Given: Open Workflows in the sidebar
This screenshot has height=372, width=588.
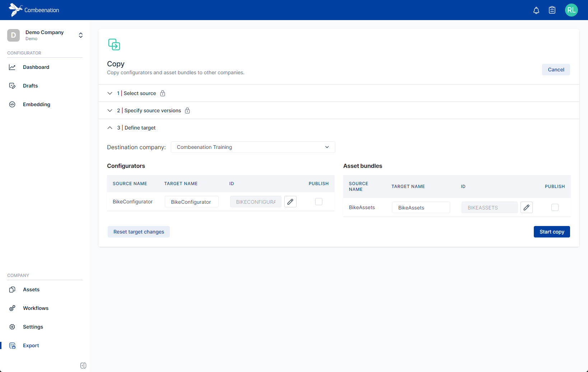Looking at the screenshot, I should tap(36, 308).
